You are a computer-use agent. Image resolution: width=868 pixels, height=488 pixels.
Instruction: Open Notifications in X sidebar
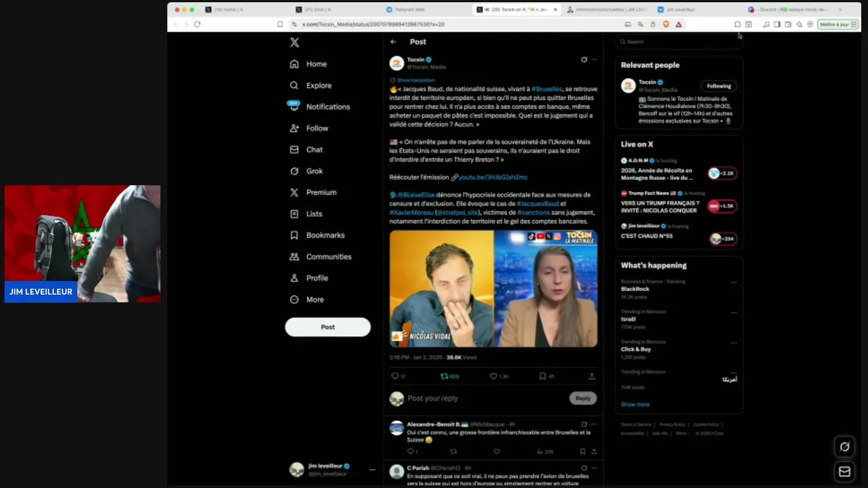[319, 106]
